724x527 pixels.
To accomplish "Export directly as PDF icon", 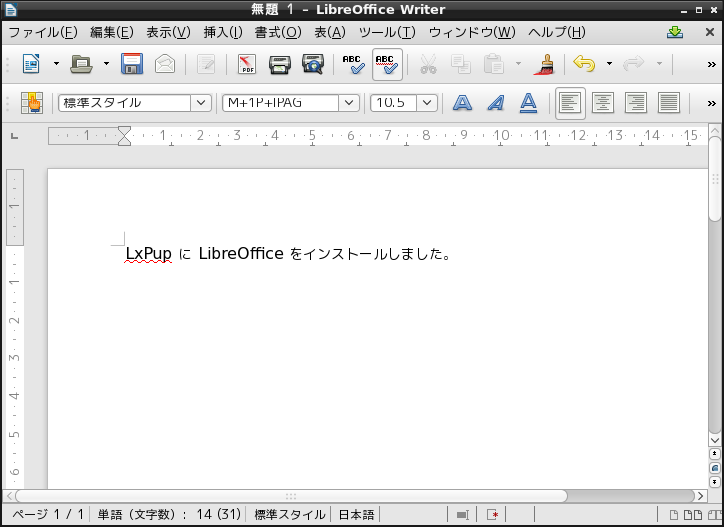I will tap(247, 64).
